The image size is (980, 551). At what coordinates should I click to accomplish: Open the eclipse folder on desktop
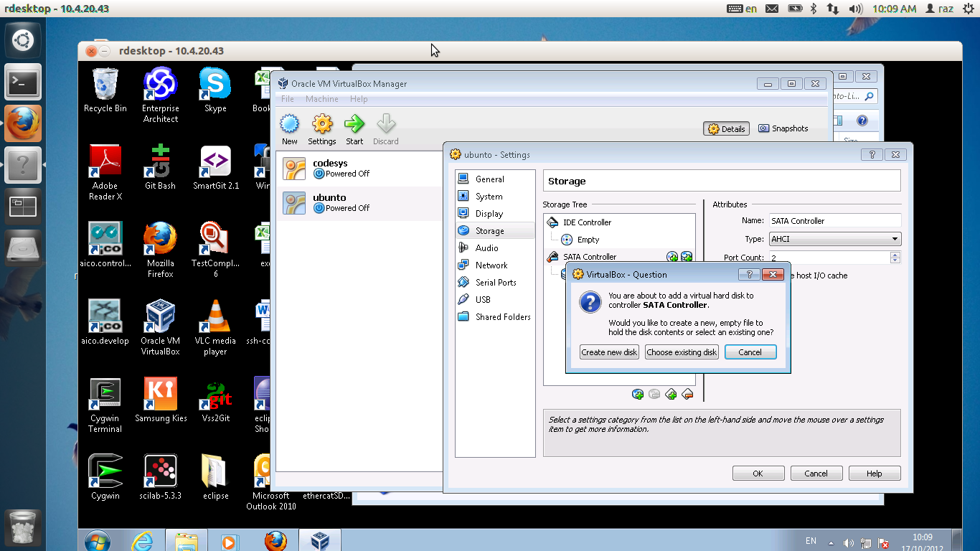[215, 478]
